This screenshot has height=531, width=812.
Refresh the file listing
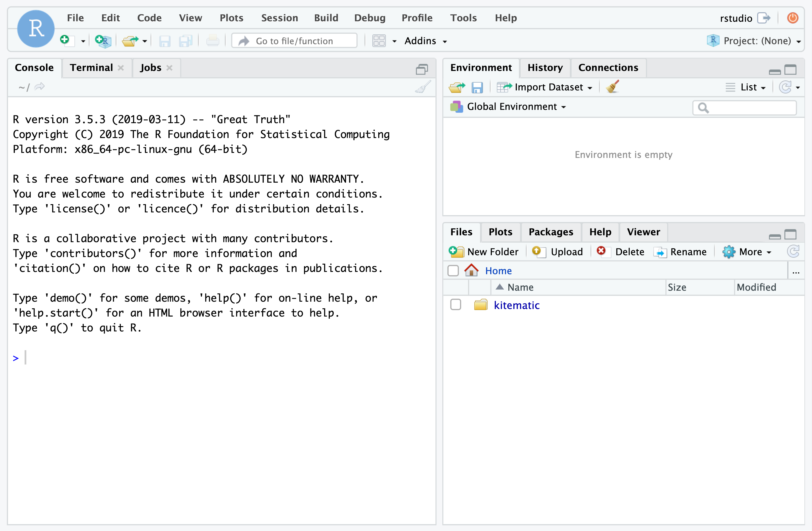[x=793, y=252]
